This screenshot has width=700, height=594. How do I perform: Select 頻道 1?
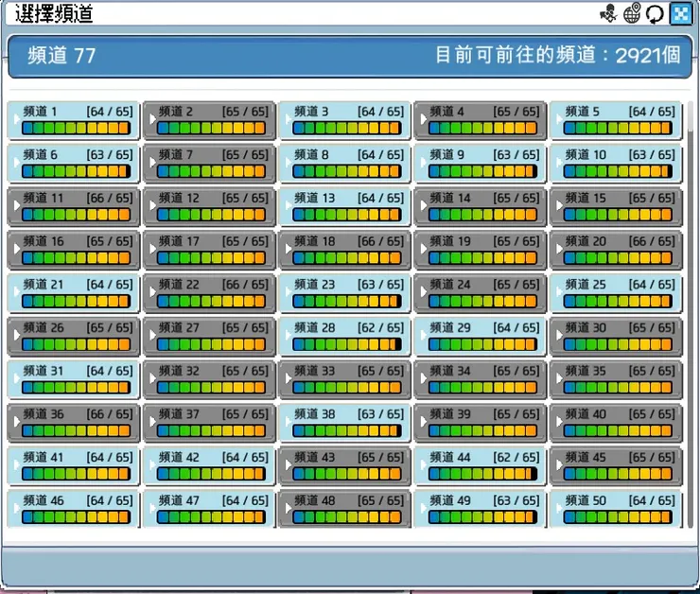point(74,120)
